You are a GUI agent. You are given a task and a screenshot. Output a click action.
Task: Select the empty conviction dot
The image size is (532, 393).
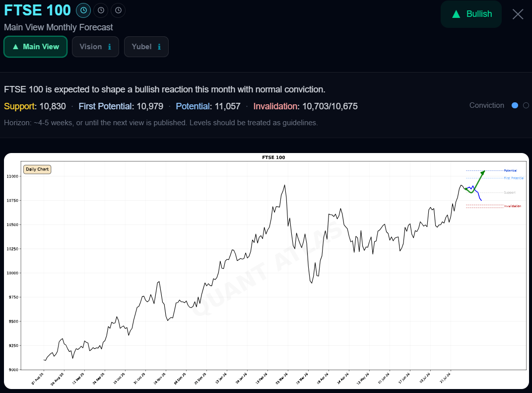[526, 105]
